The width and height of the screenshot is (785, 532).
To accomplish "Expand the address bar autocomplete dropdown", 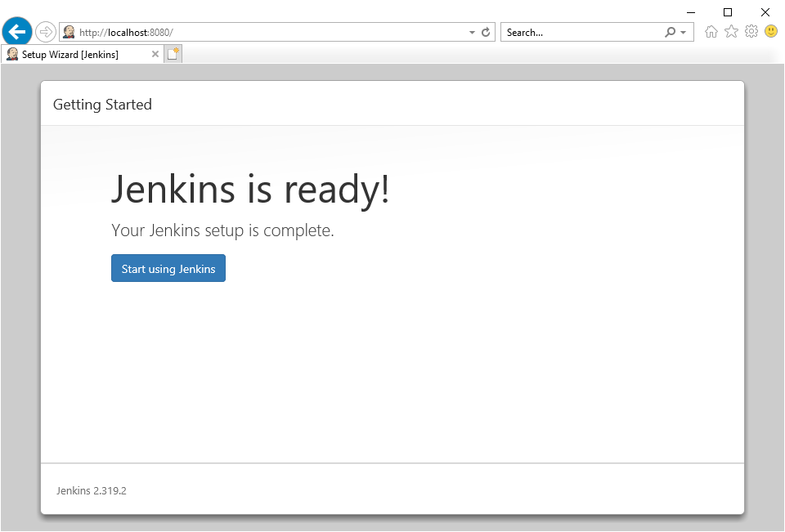I will (472, 33).
